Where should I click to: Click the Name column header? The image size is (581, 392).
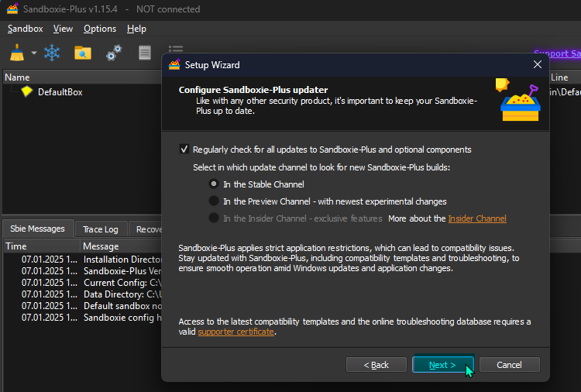click(x=82, y=77)
